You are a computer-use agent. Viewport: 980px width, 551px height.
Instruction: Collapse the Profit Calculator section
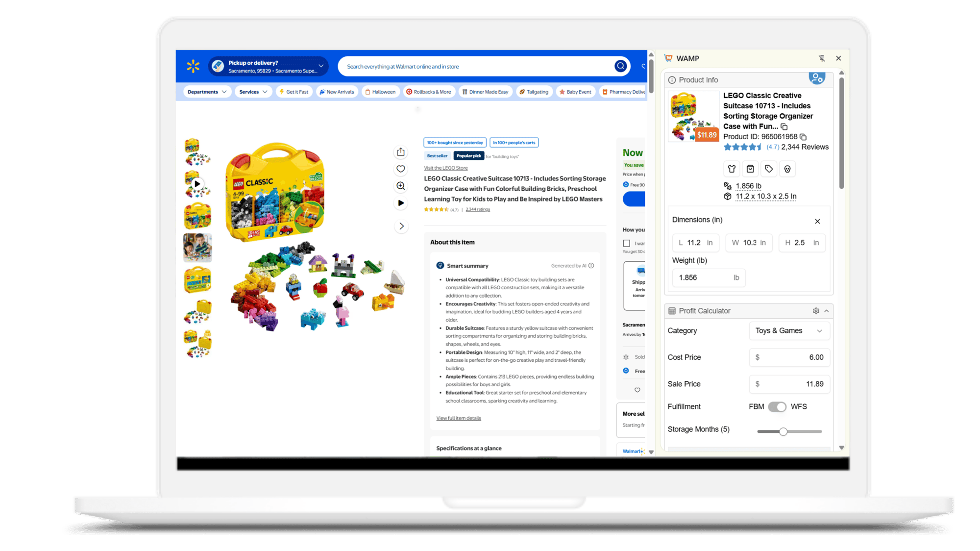(827, 311)
